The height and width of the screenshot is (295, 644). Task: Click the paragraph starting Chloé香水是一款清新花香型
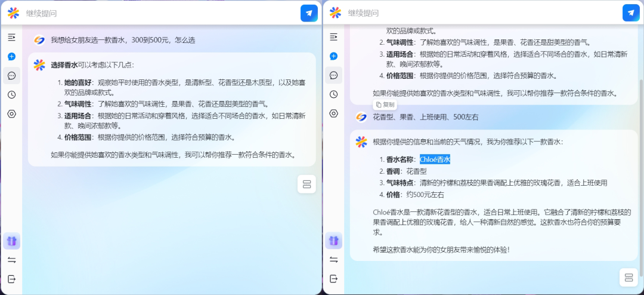502,222
